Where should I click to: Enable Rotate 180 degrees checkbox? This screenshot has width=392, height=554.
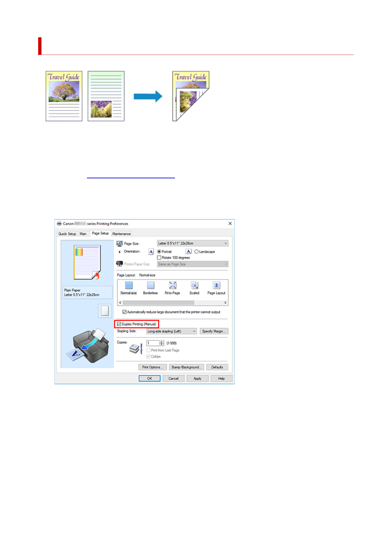159,258
